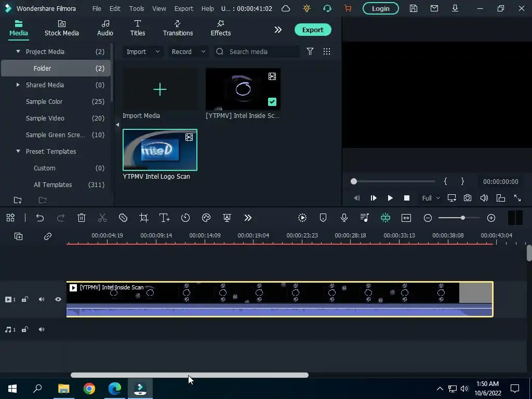Viewport: 532px width, 399px height.
Task: Undo the last timeline action
Action: point(40,218)
